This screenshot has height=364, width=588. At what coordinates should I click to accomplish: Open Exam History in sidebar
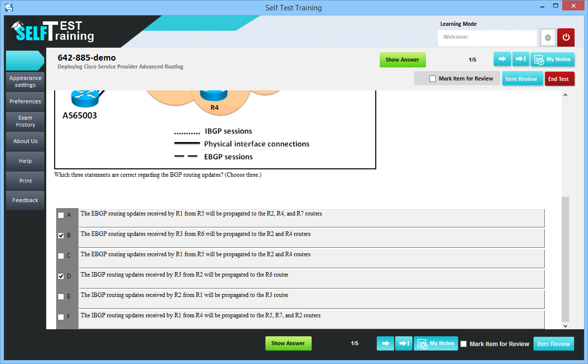25,121
